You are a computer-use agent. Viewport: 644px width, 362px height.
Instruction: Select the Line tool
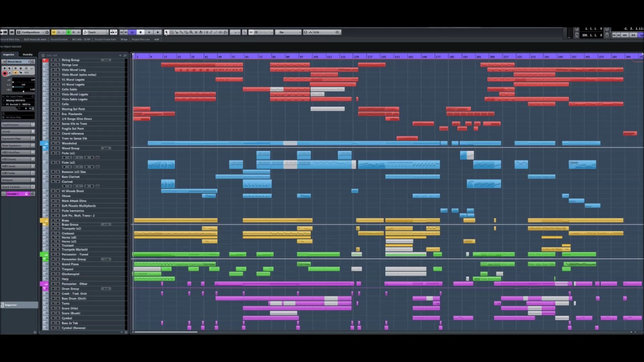(x=216, y=32)
